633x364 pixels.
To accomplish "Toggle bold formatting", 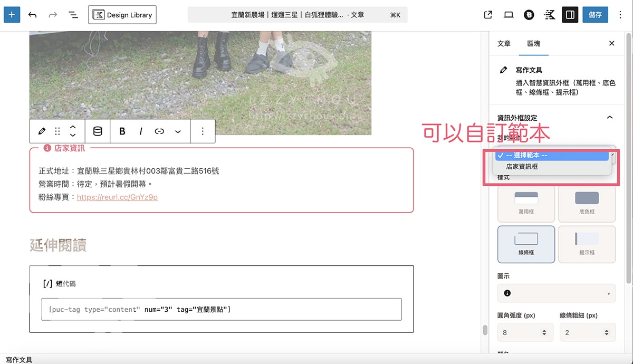I will (122, 131).
